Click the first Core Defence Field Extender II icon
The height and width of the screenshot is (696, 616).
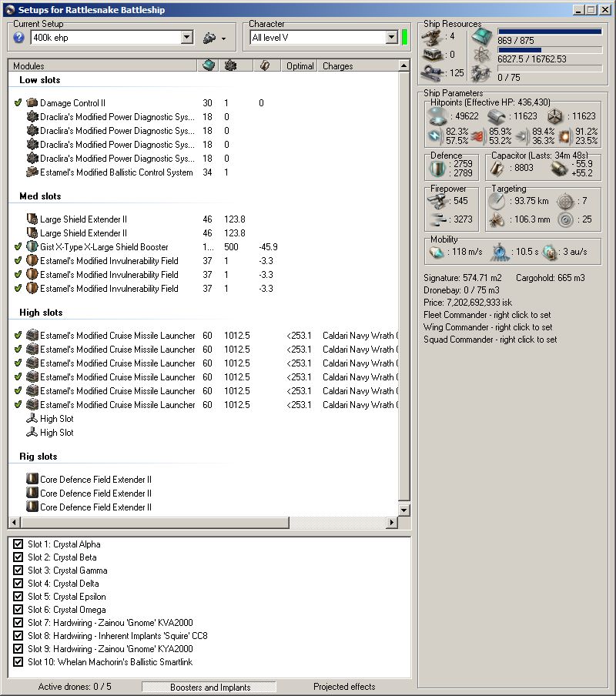coord(32,479)
